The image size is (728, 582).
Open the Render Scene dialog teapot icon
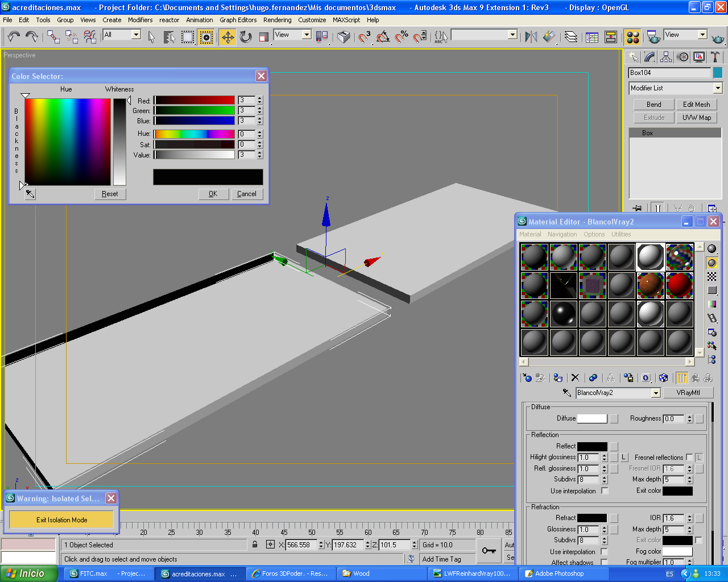(x=653, y=37)
